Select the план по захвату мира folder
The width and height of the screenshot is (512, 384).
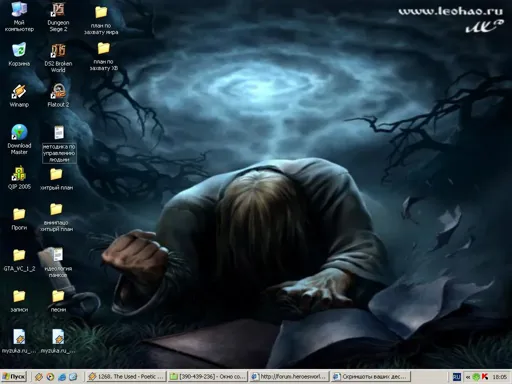coord(101,20)
